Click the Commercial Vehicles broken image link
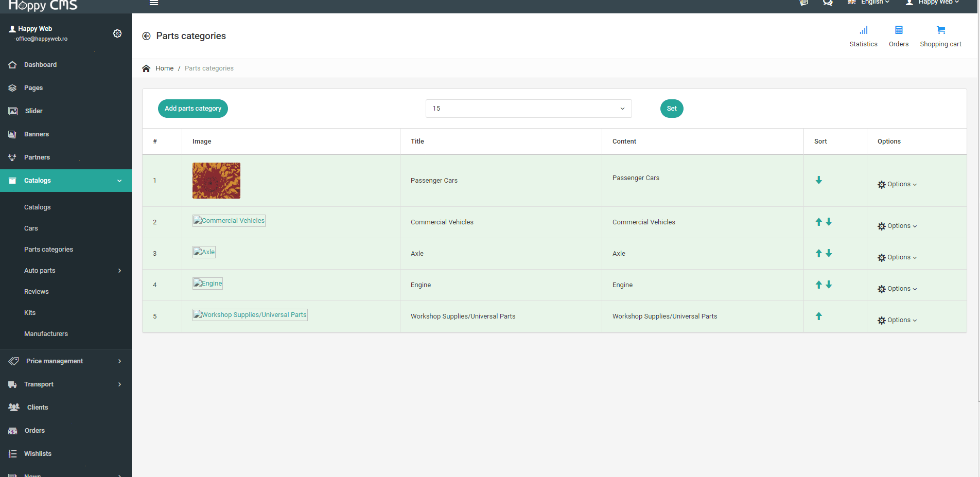 coord(229,221)
